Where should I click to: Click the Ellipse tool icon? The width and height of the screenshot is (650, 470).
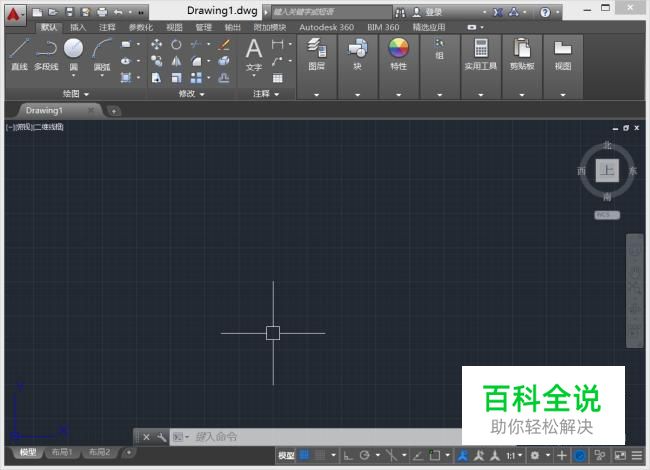coord(126,61)
